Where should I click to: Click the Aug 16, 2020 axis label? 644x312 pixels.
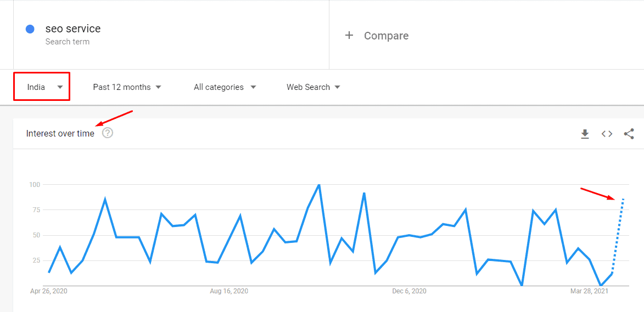[x=229, y=291]
